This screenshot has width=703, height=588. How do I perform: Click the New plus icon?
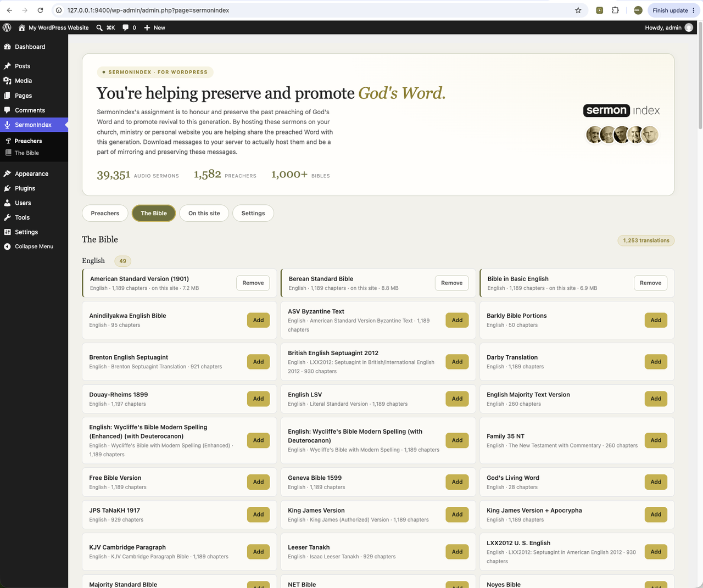tap(147, 27)
